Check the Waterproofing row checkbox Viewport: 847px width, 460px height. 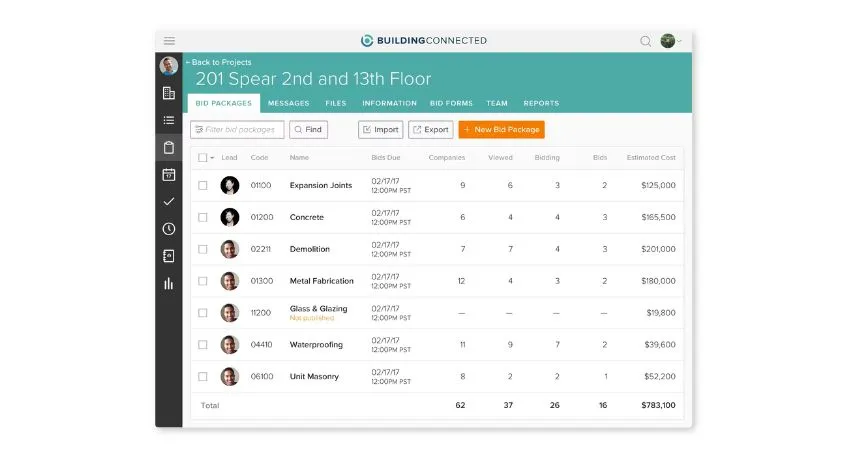coord(203,344)
